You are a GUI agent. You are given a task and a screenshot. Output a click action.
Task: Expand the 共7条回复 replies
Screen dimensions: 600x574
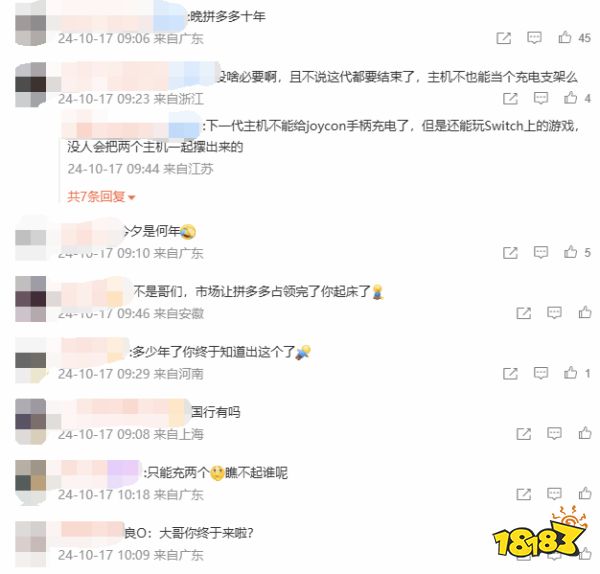click(x=101, y=197)
